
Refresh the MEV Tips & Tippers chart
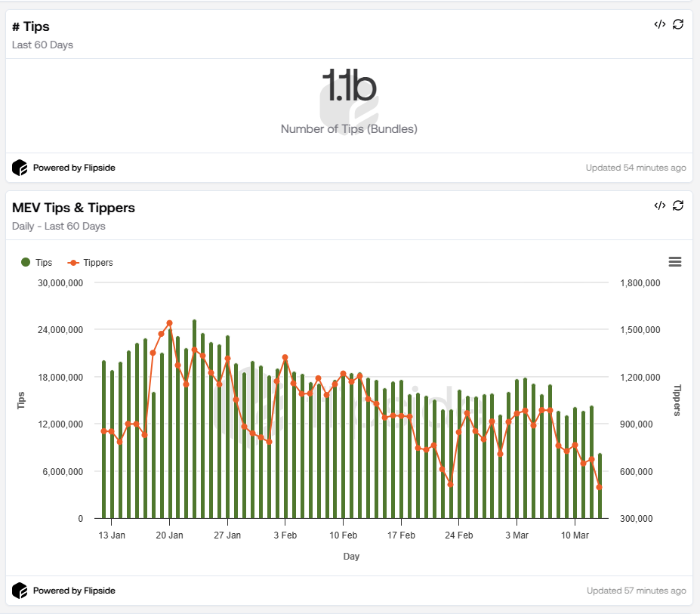(x=678, y=205)
